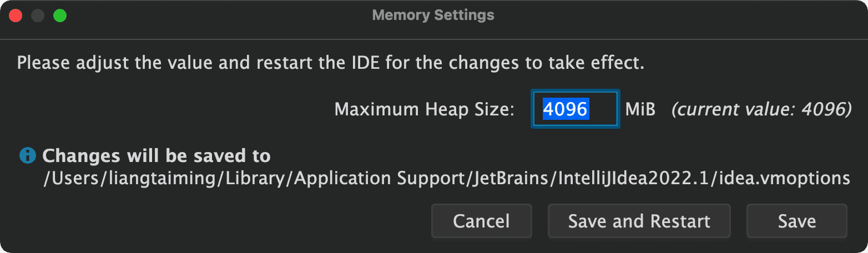The width and height of the screenshot is (868, 253).
Task: Click the Memory Settings window title
Action: point(433,15)
